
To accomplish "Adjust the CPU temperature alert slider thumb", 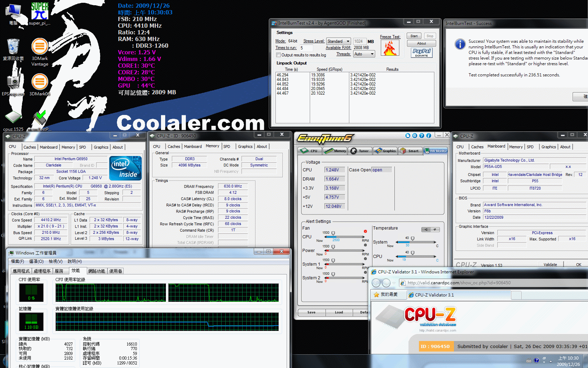I will point(413,253).
